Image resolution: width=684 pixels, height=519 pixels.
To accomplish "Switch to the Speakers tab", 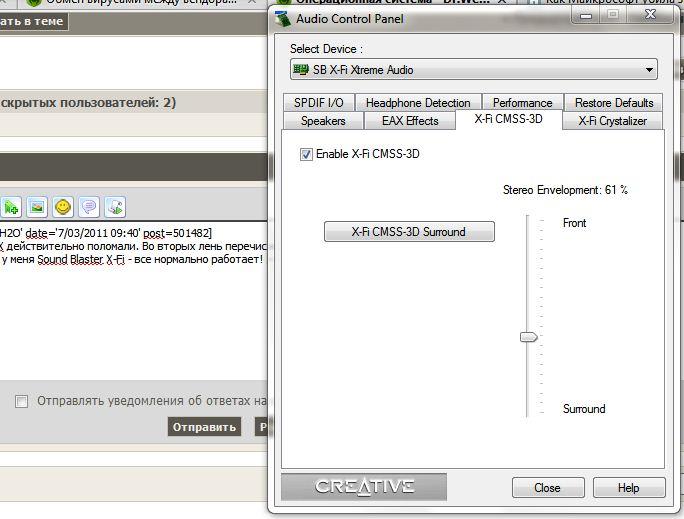I will (x=323, y=121).
